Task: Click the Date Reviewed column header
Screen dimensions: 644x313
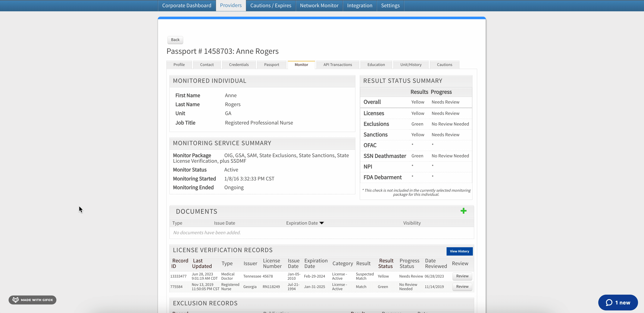Action: 436,263
